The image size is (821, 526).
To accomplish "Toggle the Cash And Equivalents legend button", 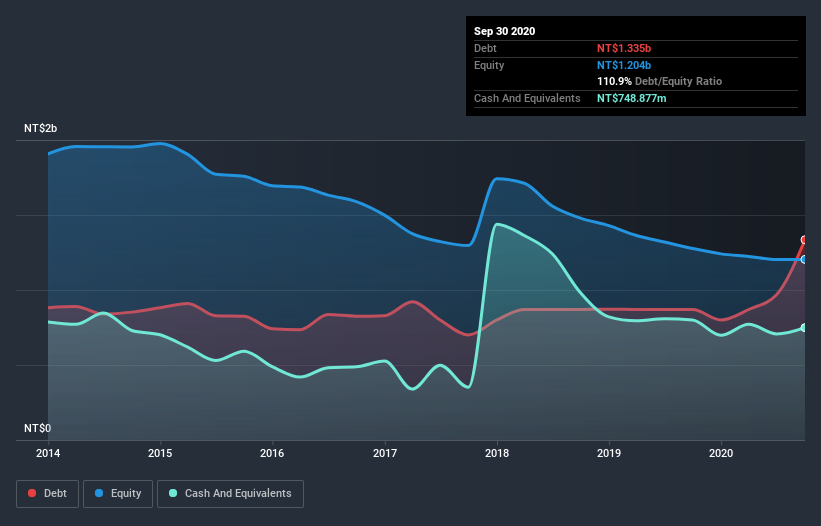I will (x=230, y=494).
